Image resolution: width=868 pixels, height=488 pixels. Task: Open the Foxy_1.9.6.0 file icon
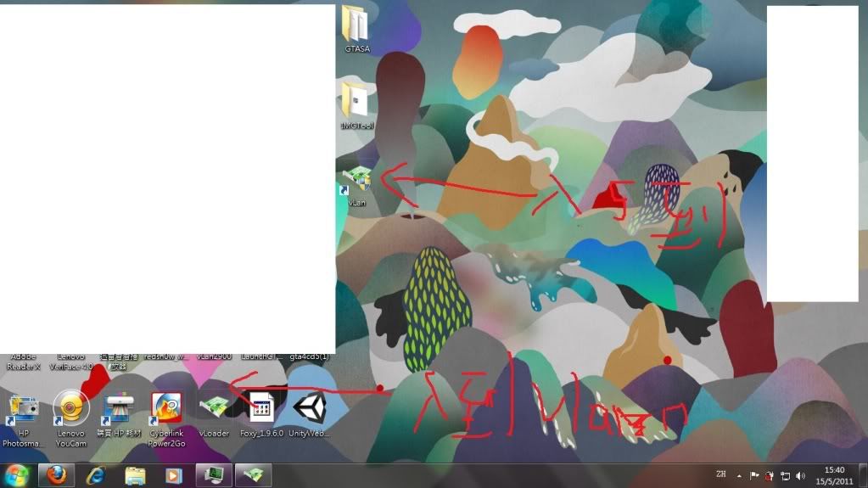click(x=260, y=409)
